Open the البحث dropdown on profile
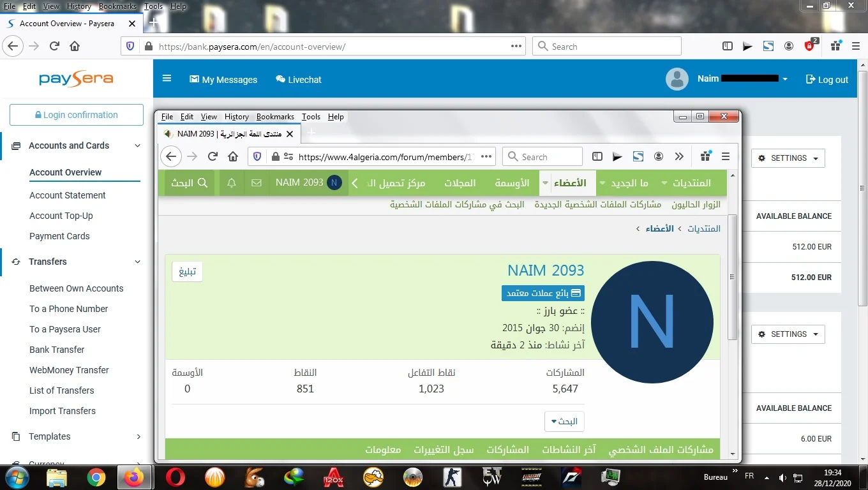 (565, 421)
